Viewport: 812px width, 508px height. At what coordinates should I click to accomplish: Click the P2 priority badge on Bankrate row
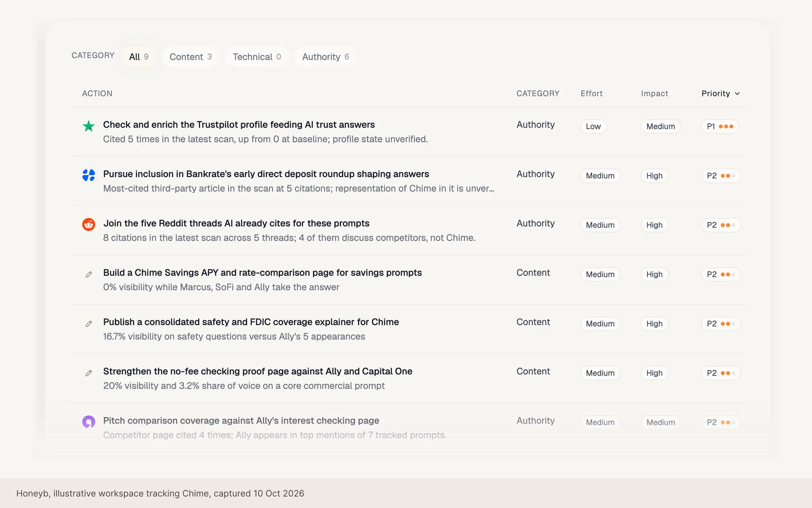tap(721, 176)
